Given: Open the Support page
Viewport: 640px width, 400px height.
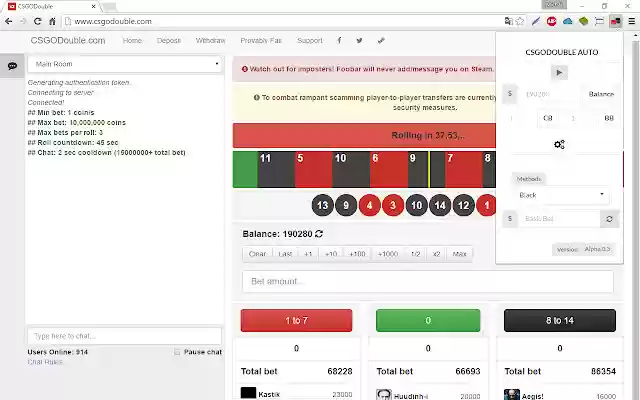Looking at the screenshot, I should pos(310,40).
